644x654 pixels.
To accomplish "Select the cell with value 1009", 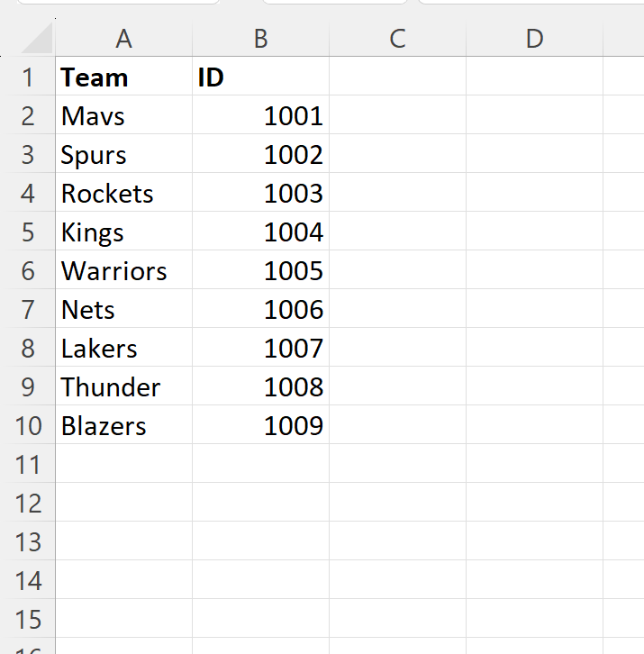I will pyautogui.click(x=260, y=424).
